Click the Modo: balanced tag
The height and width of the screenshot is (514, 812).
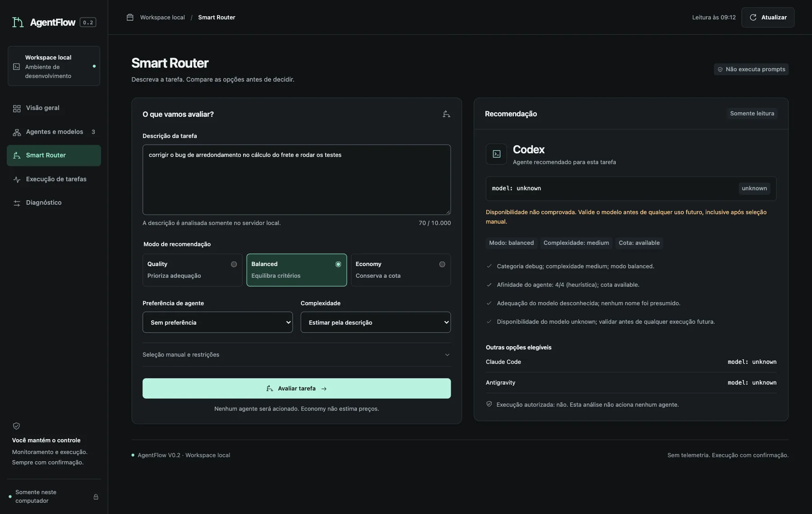coord(512,243)
